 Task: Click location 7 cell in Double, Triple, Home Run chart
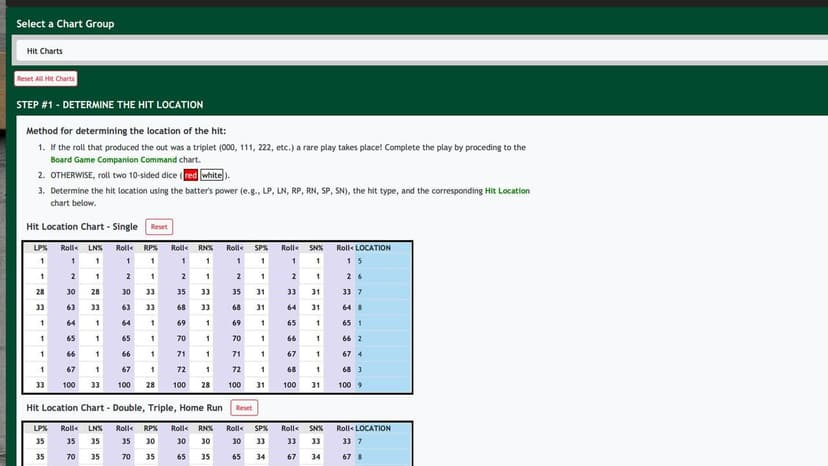click(x=383, y=442)
